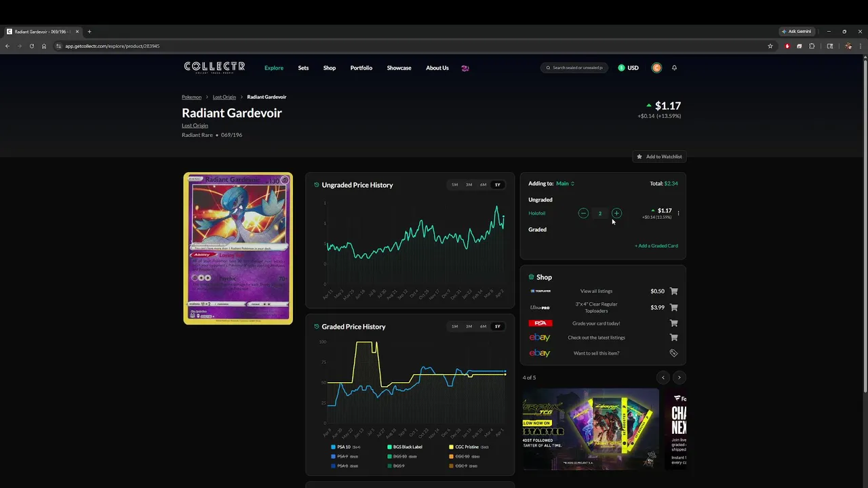This screenshot has height=488, width=868.
Task: Toggle CGC 10 series in legend
Action: (464, 457)
